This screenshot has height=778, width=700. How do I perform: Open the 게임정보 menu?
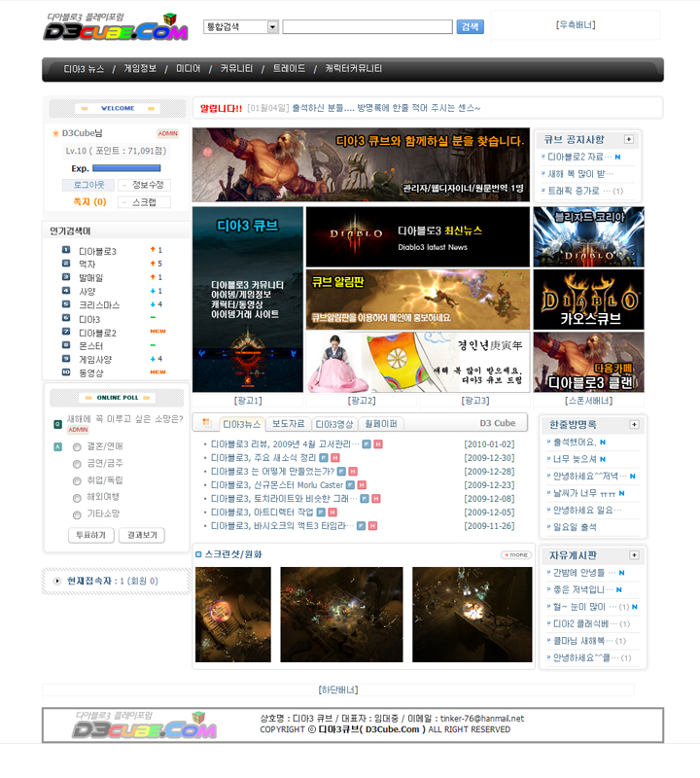[140, 69]
